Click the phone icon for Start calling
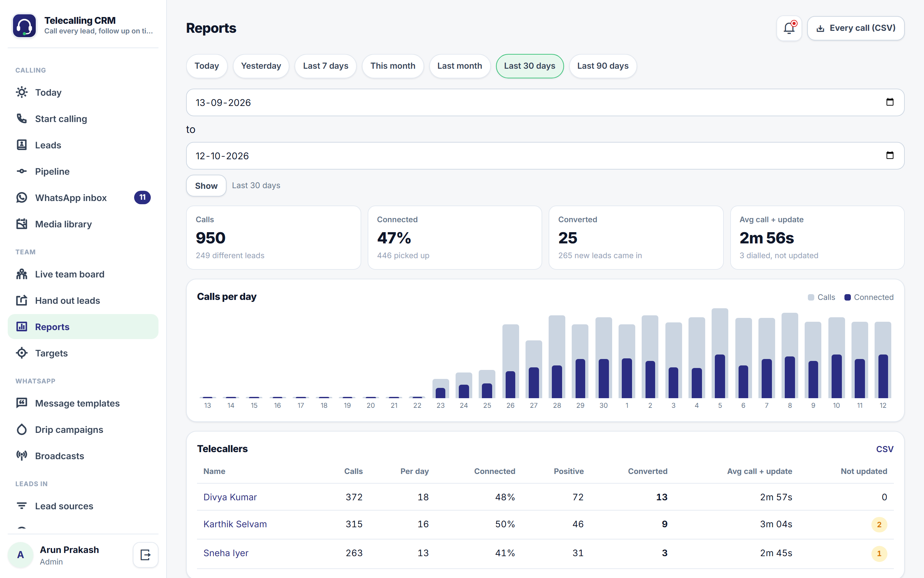924x578 pixels. pyautogui.click(x=22, y=118)
